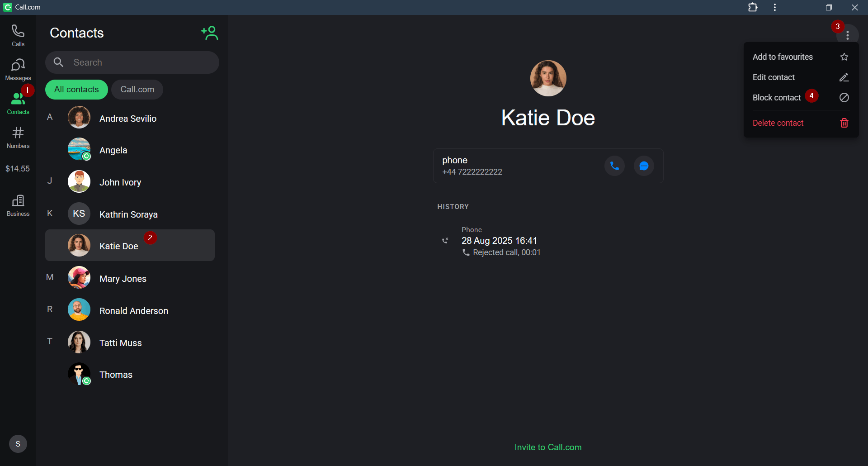
Task: Open the browser extensions puzzle icon
Action: [x=753, y=7]
